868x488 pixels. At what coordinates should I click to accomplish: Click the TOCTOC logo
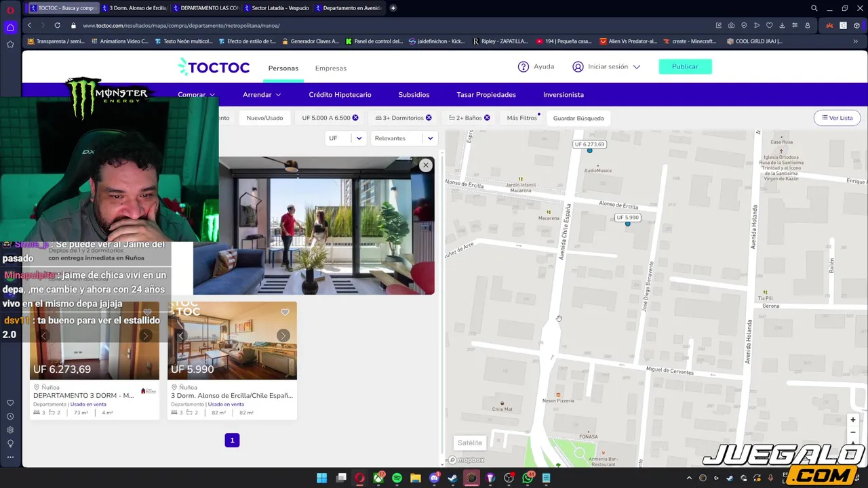pyautogui.click(x=214, y=67)
